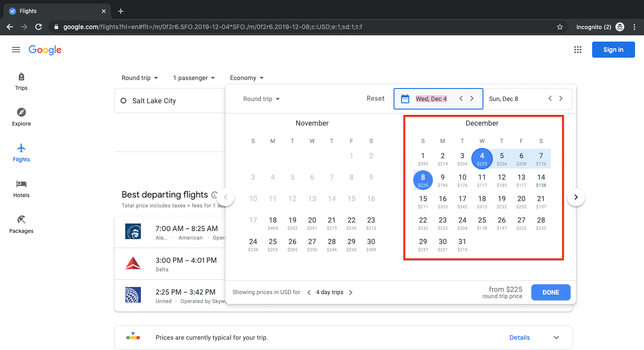Open the Round trip dropdown above search

[140, 78]
